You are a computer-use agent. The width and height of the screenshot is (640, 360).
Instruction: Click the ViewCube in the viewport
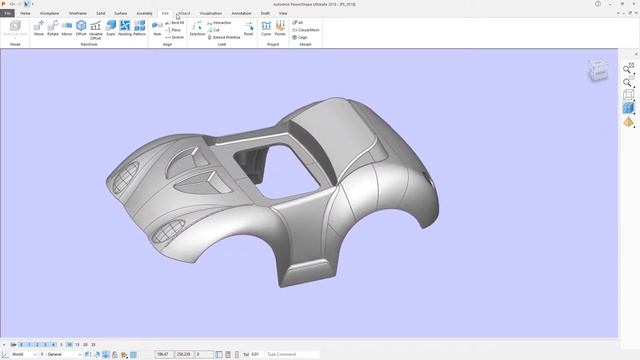click(598, 70)
